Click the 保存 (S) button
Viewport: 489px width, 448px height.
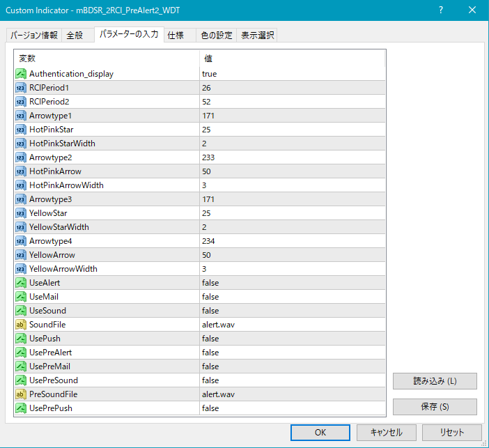(435, 407)
